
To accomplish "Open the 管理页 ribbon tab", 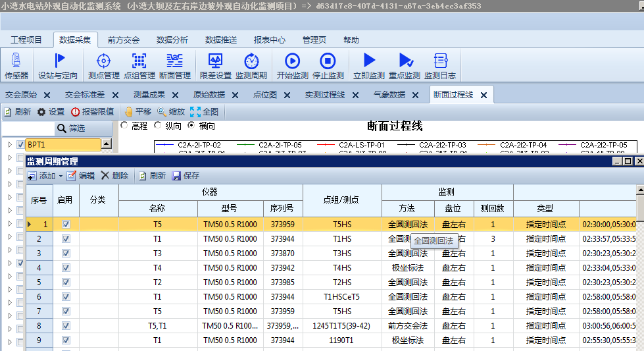I will (x=314, y=40).
